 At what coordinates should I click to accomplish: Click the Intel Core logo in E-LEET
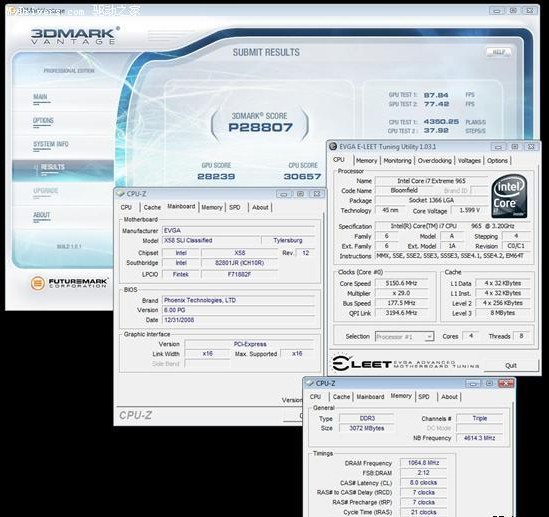pos(509,197)
